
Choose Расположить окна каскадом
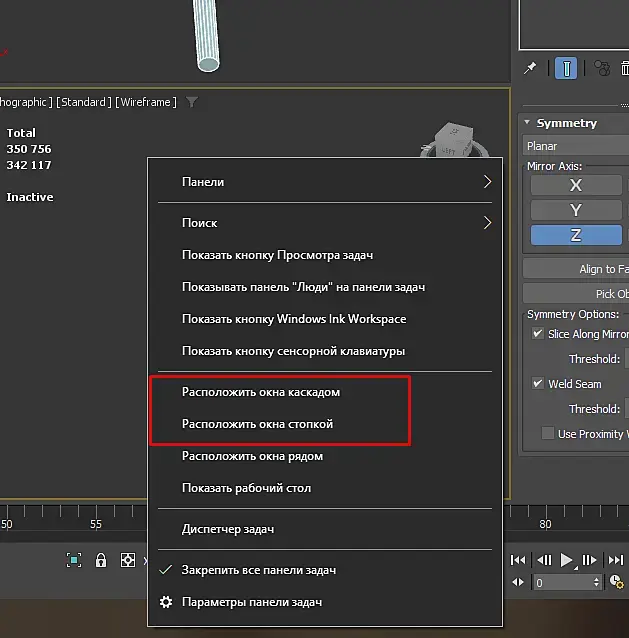(325, 392)
